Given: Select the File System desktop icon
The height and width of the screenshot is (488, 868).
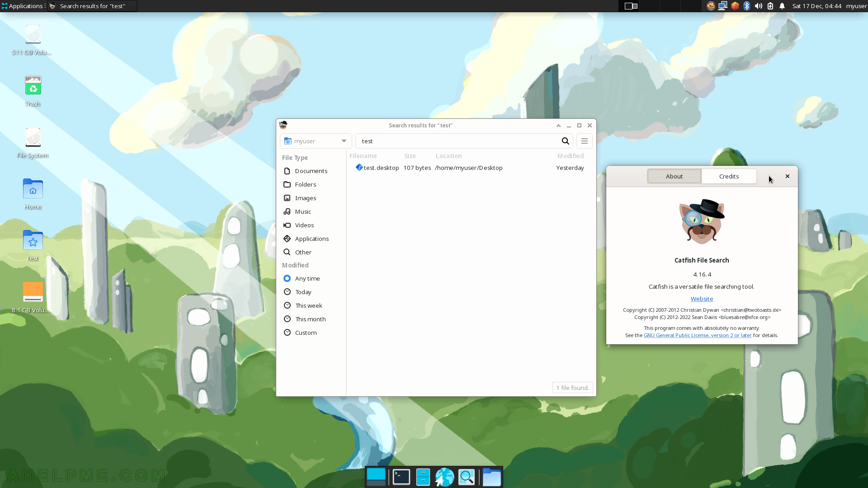Looking at the screenshot, I should [x=33, y=142].
